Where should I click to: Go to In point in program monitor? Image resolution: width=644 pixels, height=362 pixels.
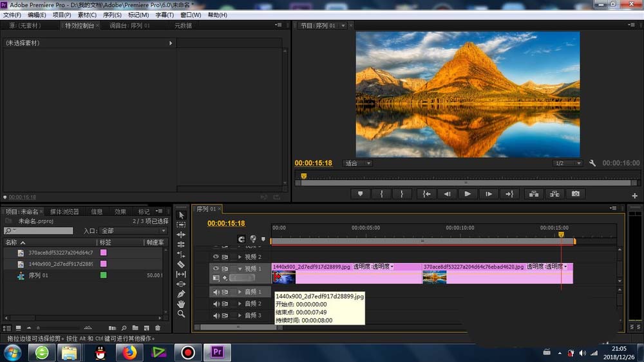pos(427,194)
